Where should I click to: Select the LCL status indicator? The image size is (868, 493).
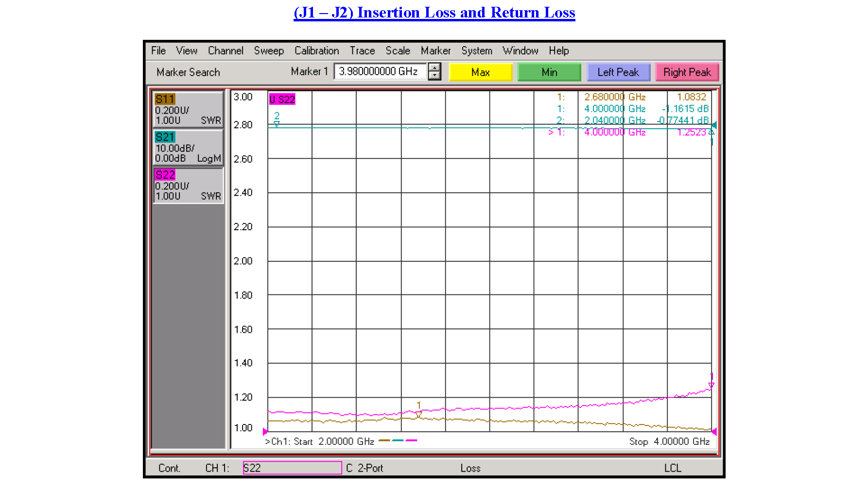pos(673,468)
